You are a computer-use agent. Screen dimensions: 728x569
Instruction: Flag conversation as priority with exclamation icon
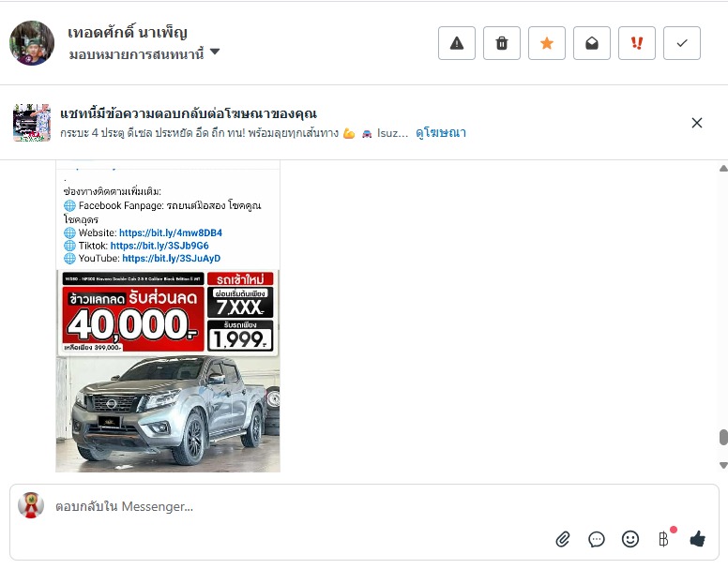pos(637,43)
